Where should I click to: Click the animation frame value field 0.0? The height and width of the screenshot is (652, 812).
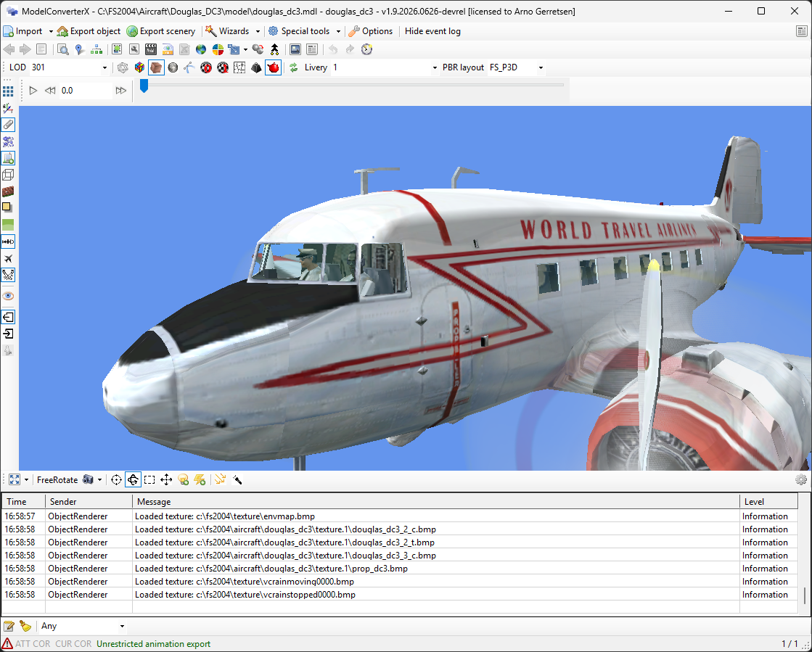85,91
